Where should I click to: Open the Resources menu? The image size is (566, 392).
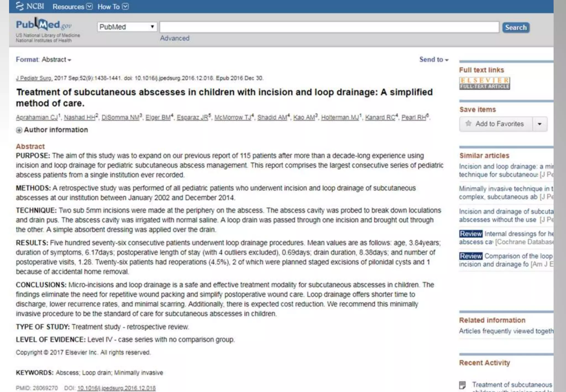pos(72,7)
